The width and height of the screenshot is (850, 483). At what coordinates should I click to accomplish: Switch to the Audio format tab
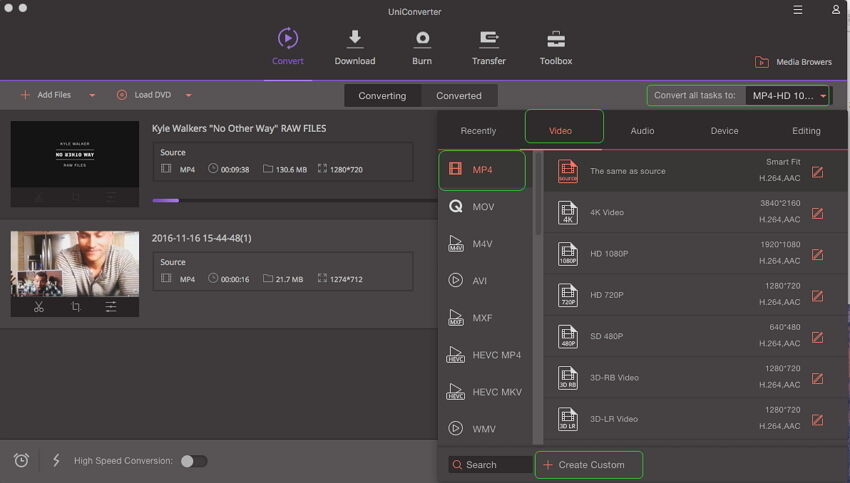(x=642, y=131)
